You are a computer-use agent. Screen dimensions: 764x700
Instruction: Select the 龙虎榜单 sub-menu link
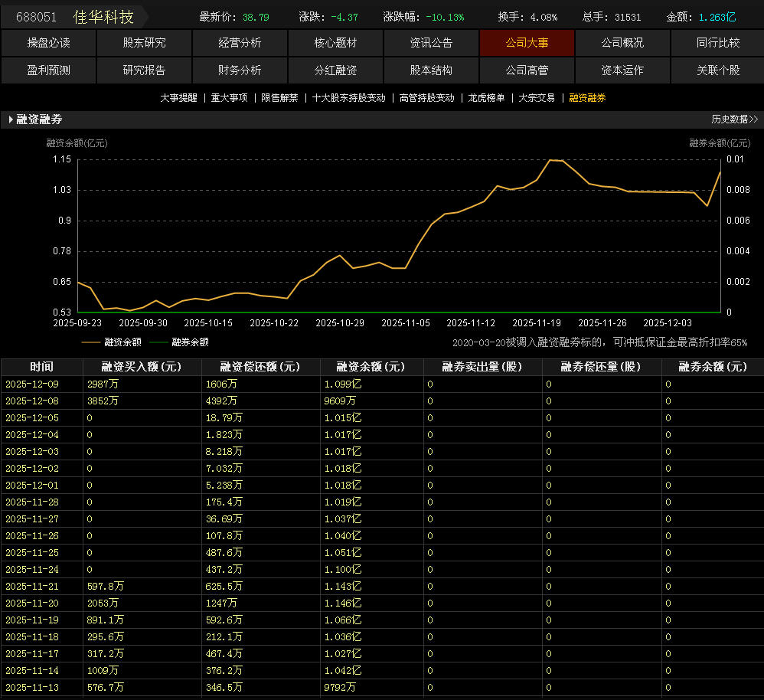pyautogui.click(x=486, y=98)
